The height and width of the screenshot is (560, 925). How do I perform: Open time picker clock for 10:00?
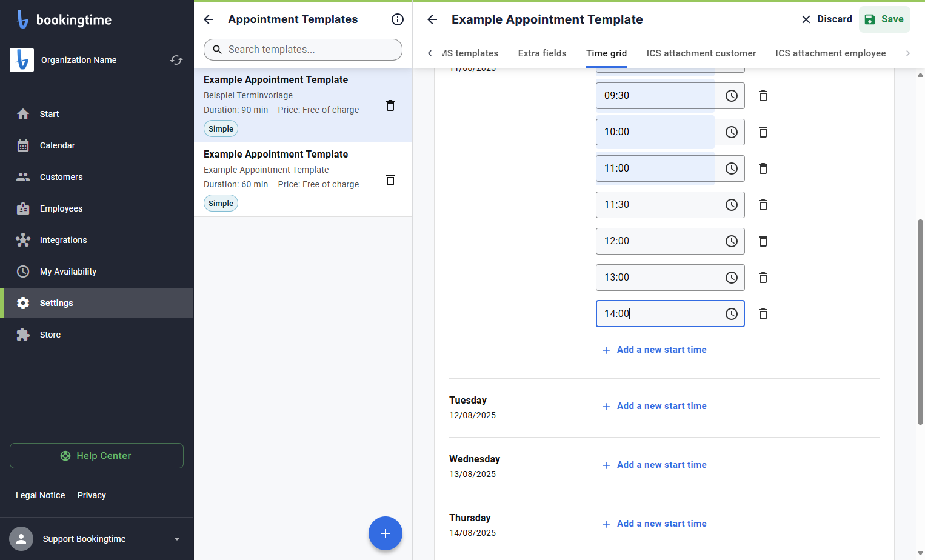732,132
